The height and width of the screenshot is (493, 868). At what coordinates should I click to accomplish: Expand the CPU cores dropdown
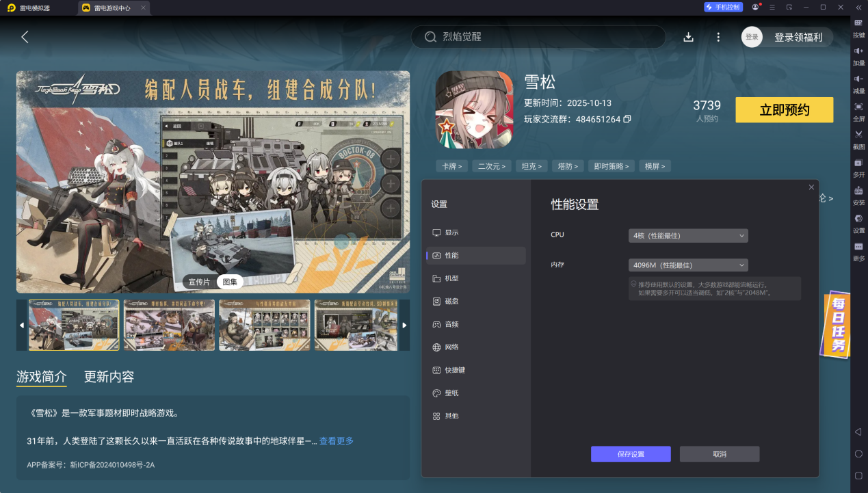pyautogui.click(x=687, y=235)
